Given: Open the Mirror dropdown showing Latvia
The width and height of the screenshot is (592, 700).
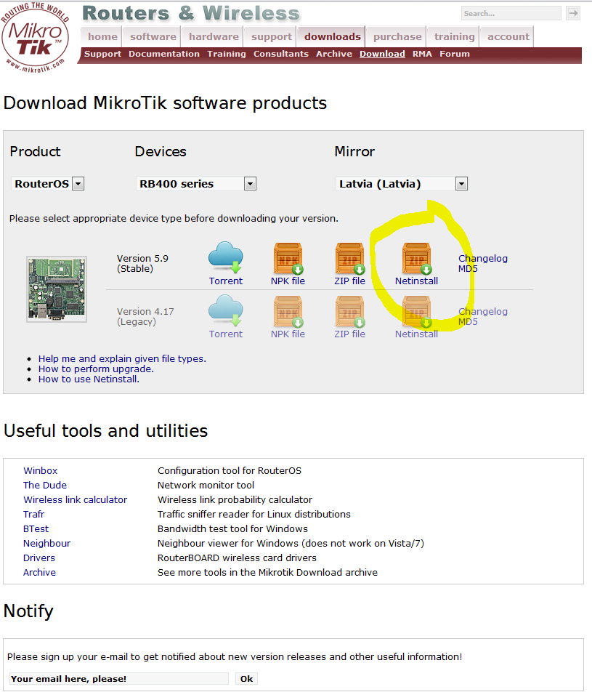Looking at the screenshot, I should point(402,183).
